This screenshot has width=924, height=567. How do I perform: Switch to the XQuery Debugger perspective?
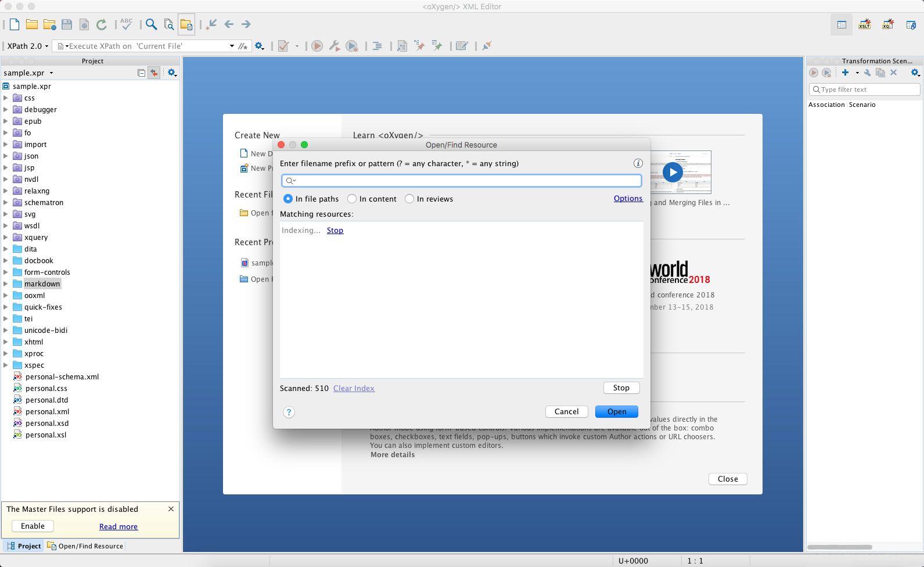tap(888, 24)
